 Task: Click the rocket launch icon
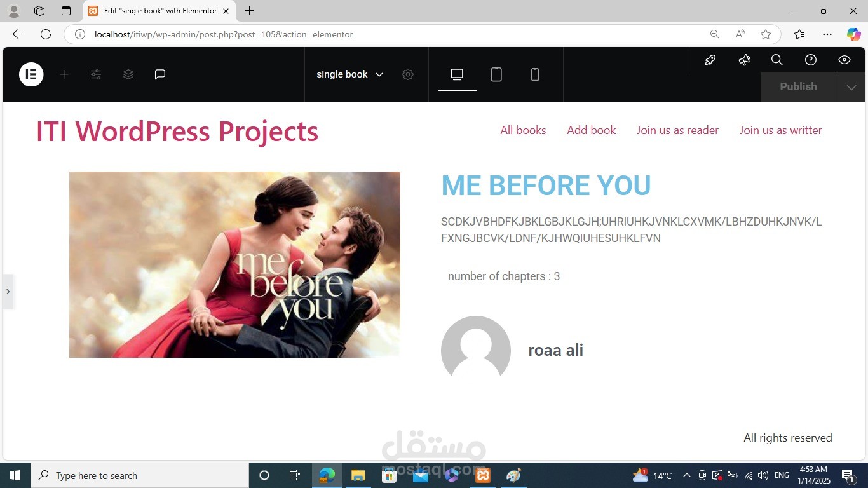tap(710, 60)
